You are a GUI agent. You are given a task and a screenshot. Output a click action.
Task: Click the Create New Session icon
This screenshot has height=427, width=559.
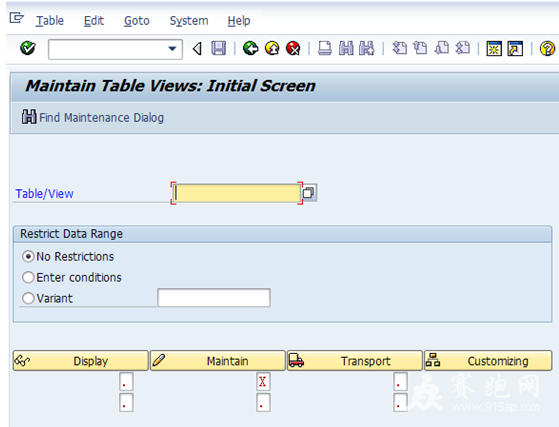pos(494,48)
